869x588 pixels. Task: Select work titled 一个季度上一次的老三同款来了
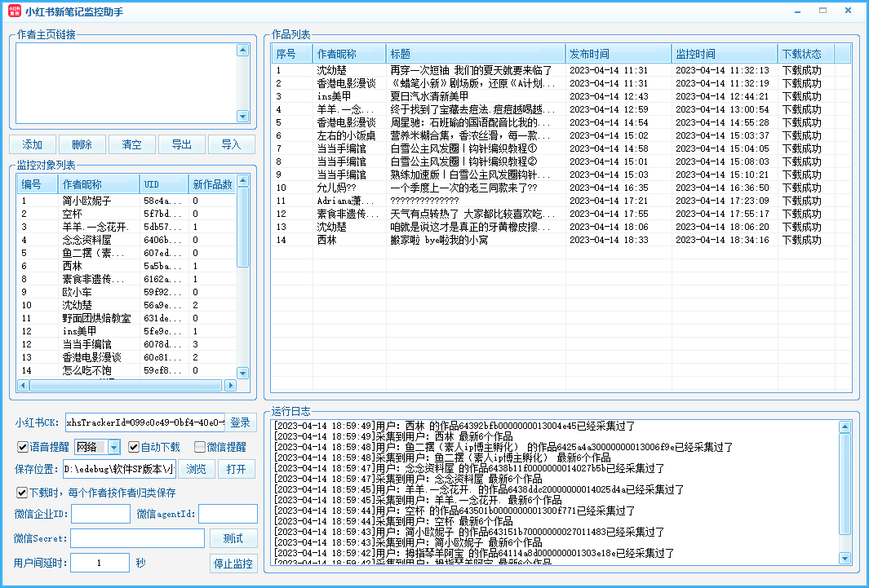pos(561,188)
